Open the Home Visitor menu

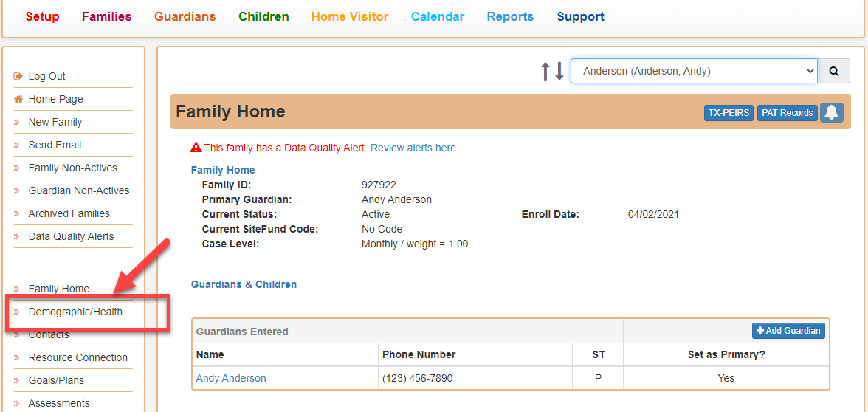[x=350, y=16]
